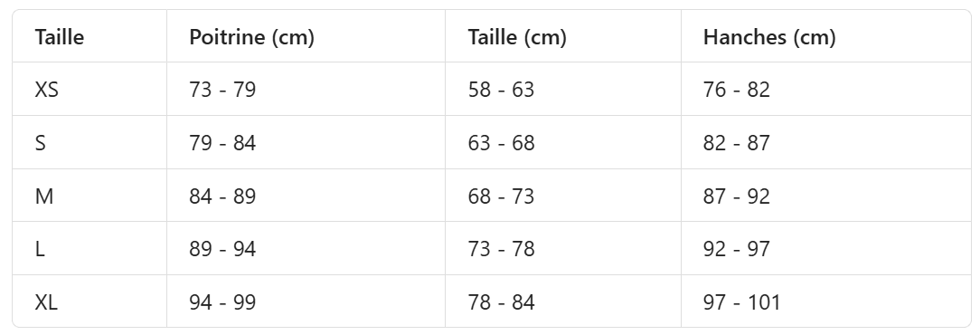Click the XL chest value 94 - 99

click(x=222, y=301)
